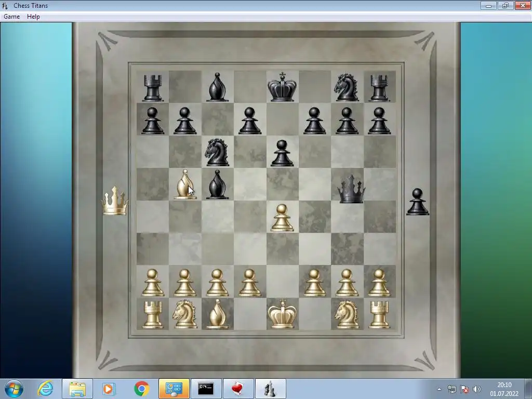
Task: Select the black rook on h8
Action: [379, 88]
